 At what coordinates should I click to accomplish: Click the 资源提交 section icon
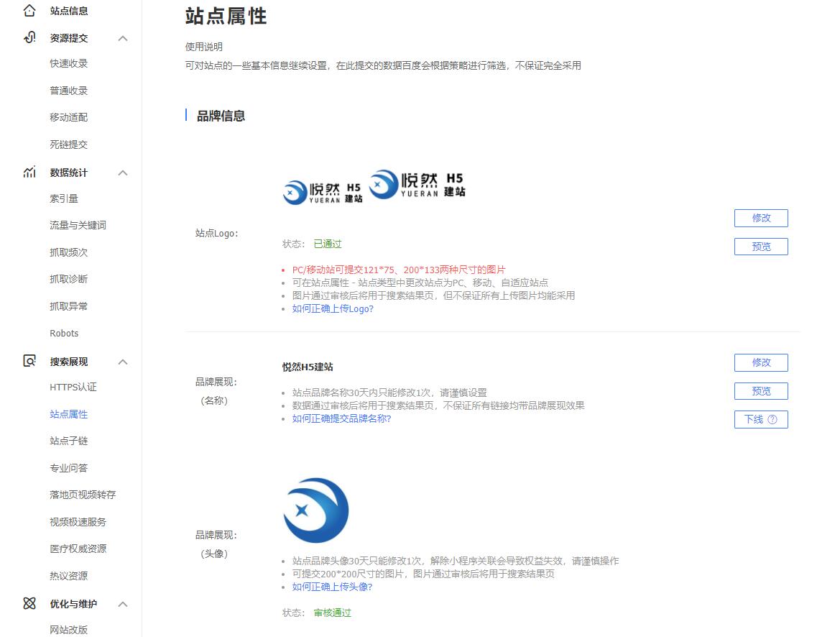pos(29,37)
